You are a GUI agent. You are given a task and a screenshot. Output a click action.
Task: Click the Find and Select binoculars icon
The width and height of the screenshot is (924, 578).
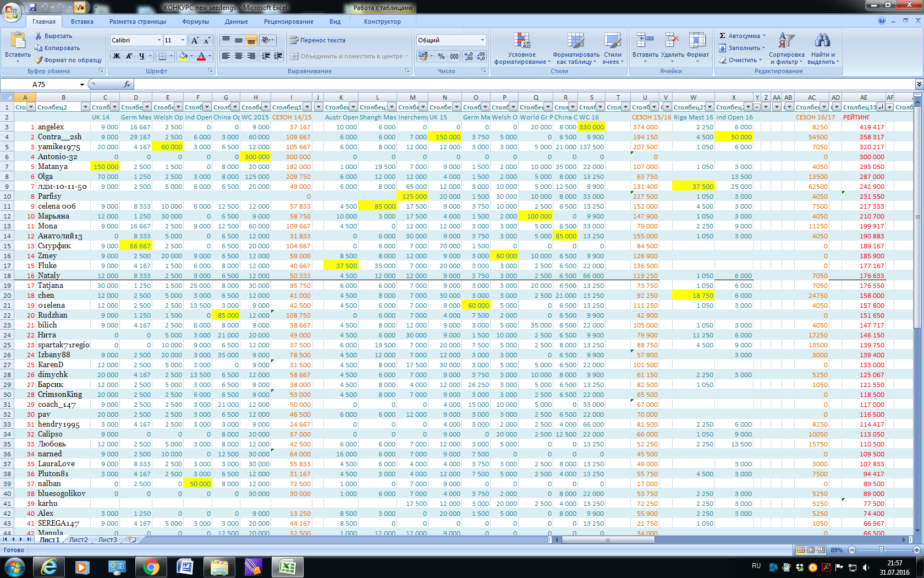(x=822, y=41)
